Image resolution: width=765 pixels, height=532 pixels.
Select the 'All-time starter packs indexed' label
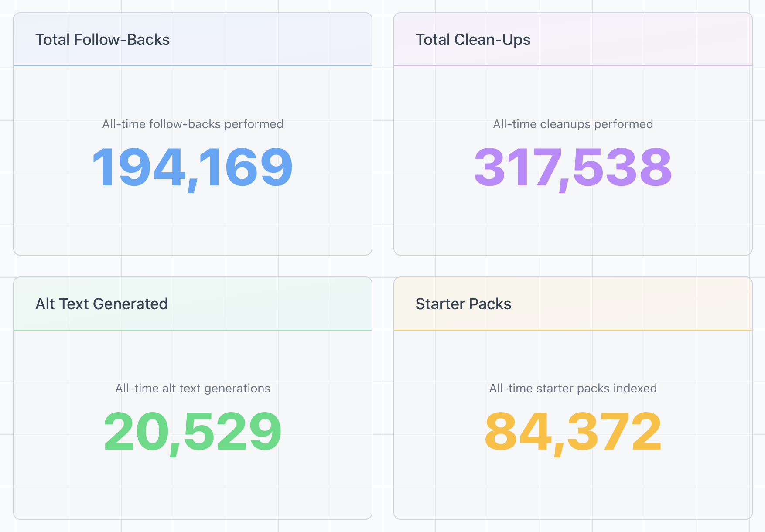point(573,388)
